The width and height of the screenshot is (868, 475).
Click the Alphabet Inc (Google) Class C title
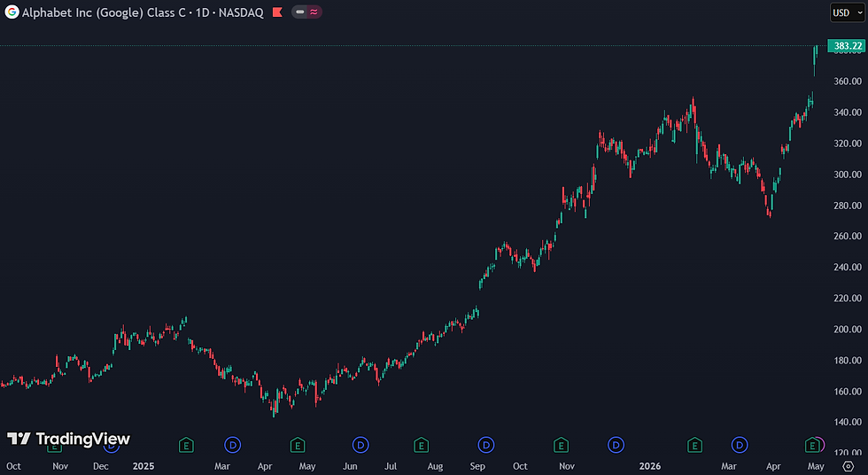click(x=104, y=12)
